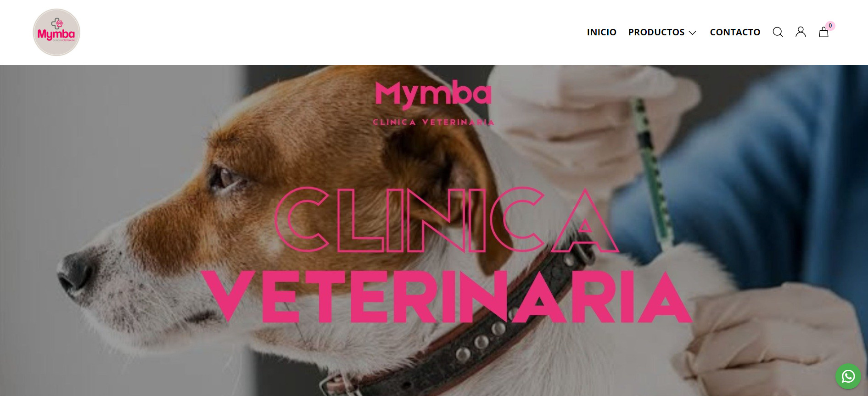Expand the chevron next to PRODUCTOS
The image size is (868, 396).
click(692, 33)
